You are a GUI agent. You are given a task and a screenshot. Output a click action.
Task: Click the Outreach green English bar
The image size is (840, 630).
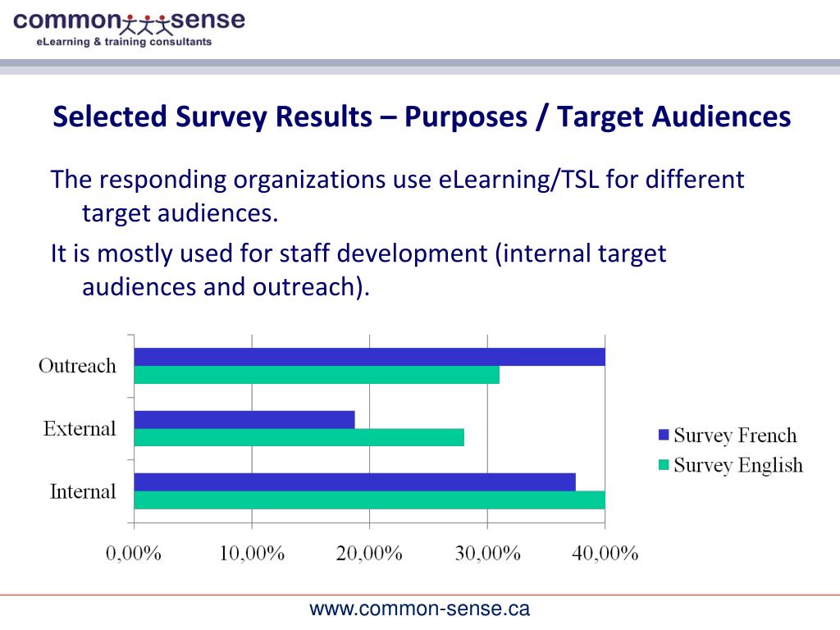[x=317, y=374]
